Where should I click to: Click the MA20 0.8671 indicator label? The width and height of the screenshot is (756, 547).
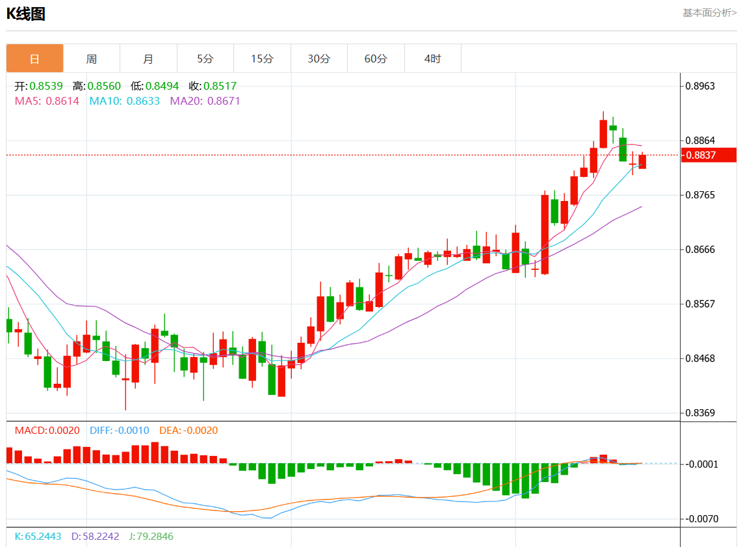point(205,101)
